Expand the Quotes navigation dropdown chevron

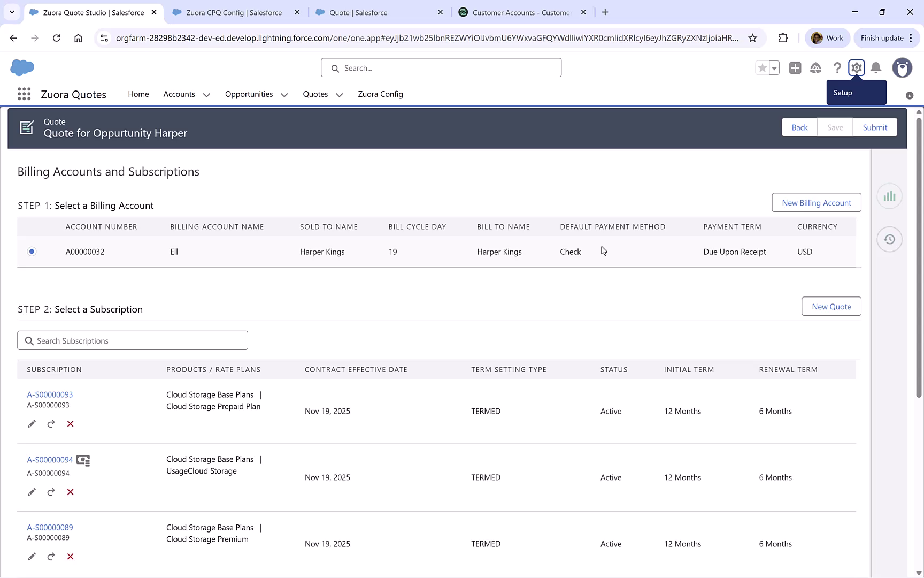click(x=339, y=95)
